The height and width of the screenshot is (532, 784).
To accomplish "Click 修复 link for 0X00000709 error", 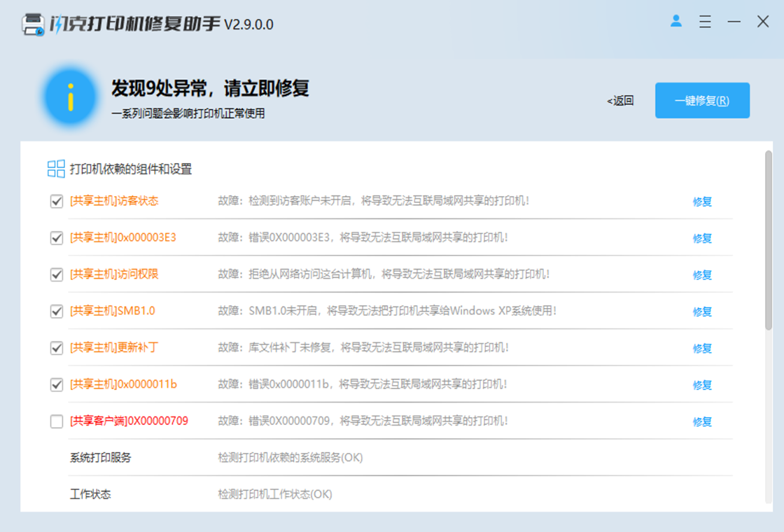I will (702, 421).
